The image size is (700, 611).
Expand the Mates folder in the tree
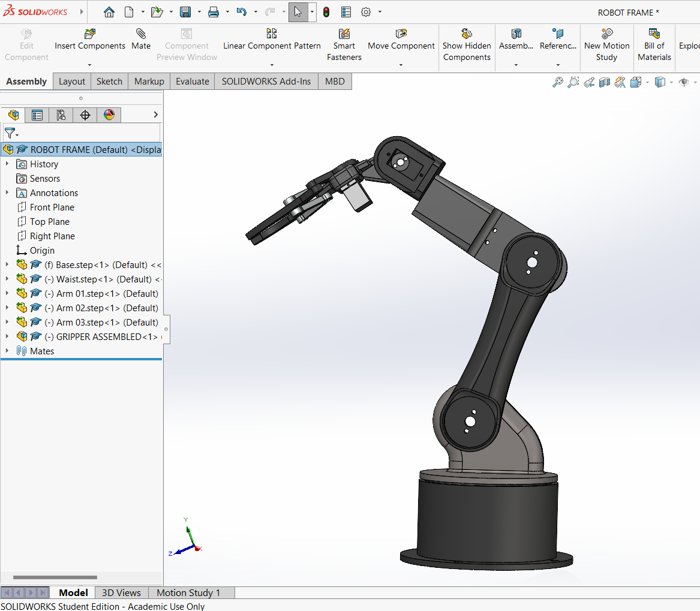coord(7,351)
